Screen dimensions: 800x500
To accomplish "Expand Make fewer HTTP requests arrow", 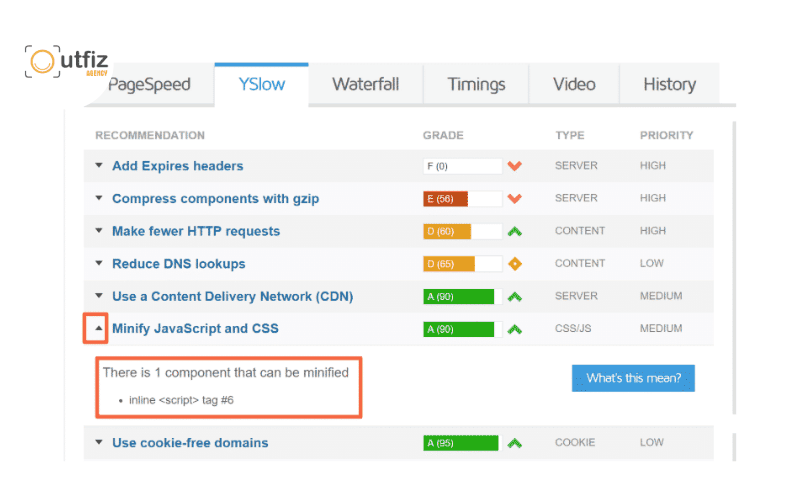I will 99,231.
